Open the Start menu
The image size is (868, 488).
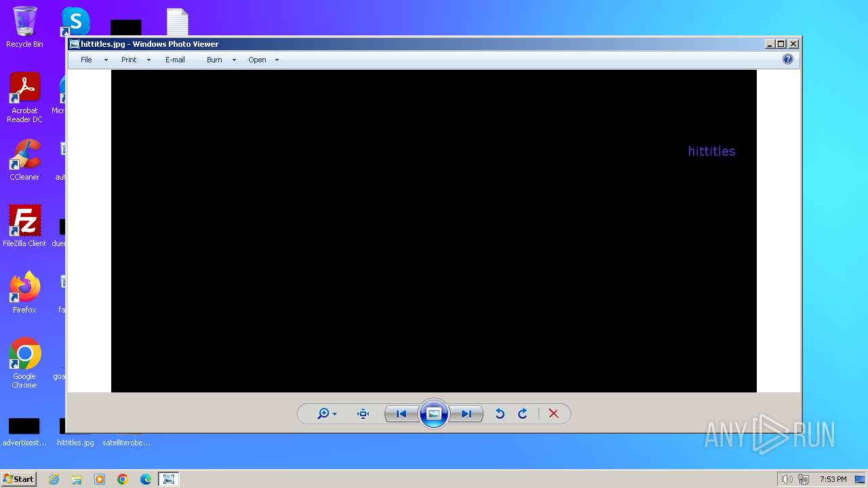[19, 479]
